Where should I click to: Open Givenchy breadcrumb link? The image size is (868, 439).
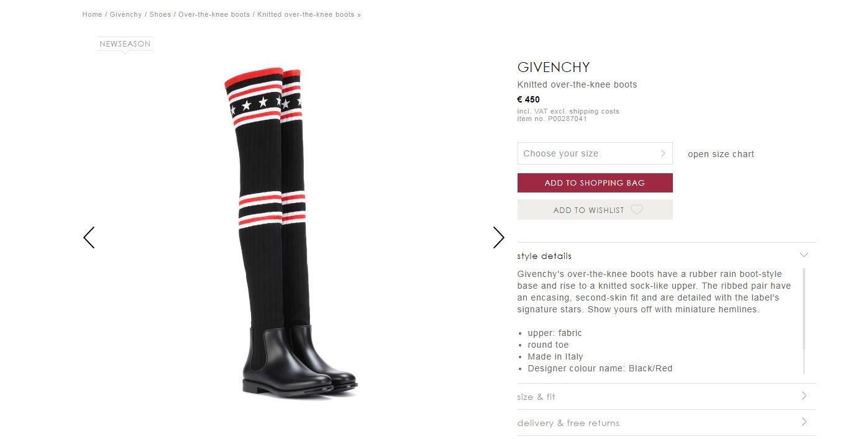click(126, 14)
